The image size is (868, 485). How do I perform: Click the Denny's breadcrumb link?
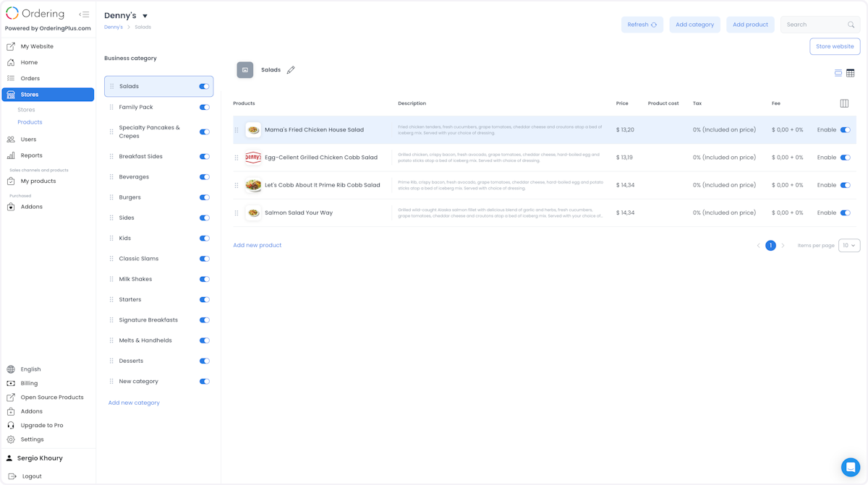coord(114,27)
